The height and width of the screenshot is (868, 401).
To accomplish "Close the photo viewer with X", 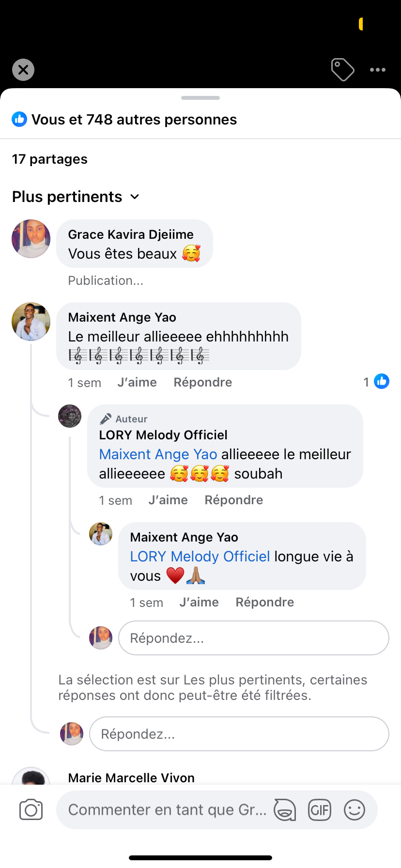I will pos(23,70).
